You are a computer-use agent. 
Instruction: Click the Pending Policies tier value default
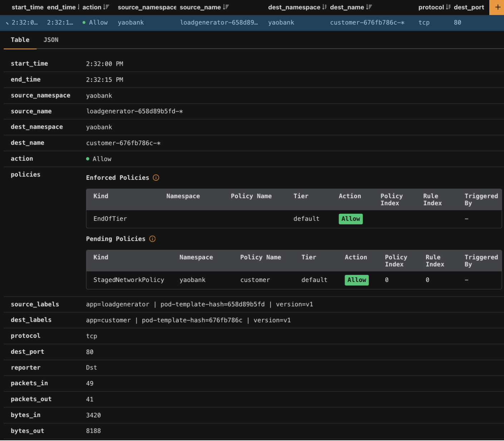click(314, 280)
